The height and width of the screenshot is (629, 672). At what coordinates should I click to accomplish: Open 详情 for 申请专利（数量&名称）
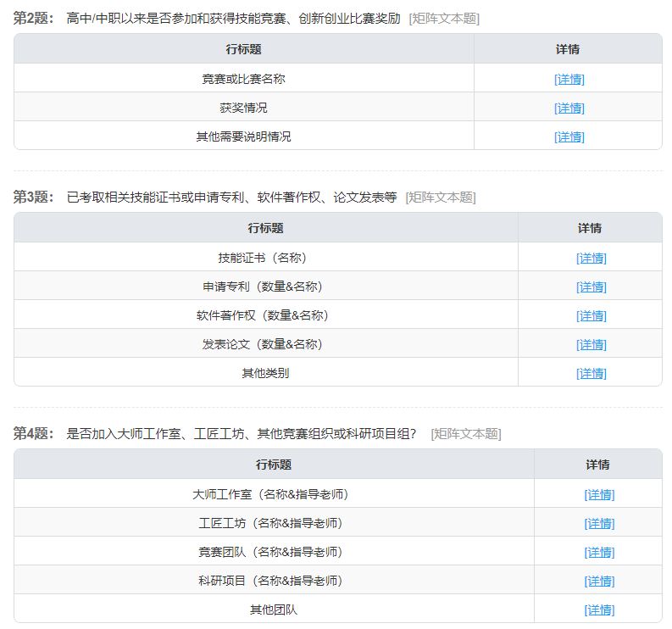coord(591,287)
